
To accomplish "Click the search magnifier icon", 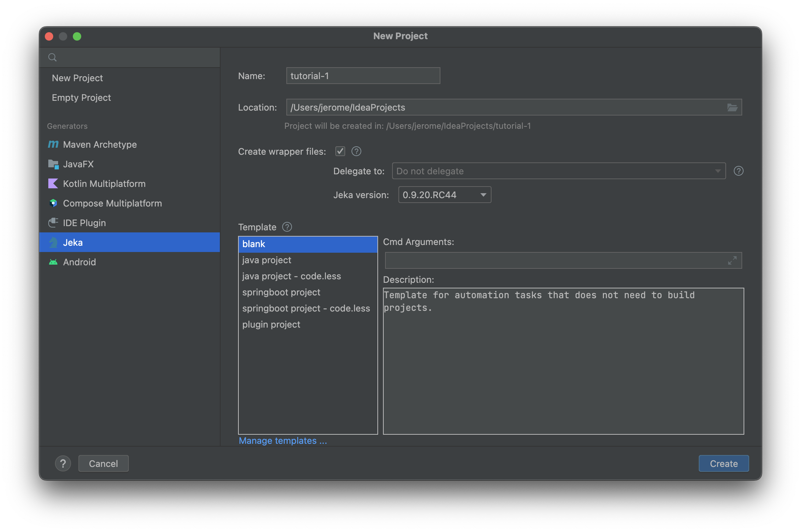I will 53,57.
